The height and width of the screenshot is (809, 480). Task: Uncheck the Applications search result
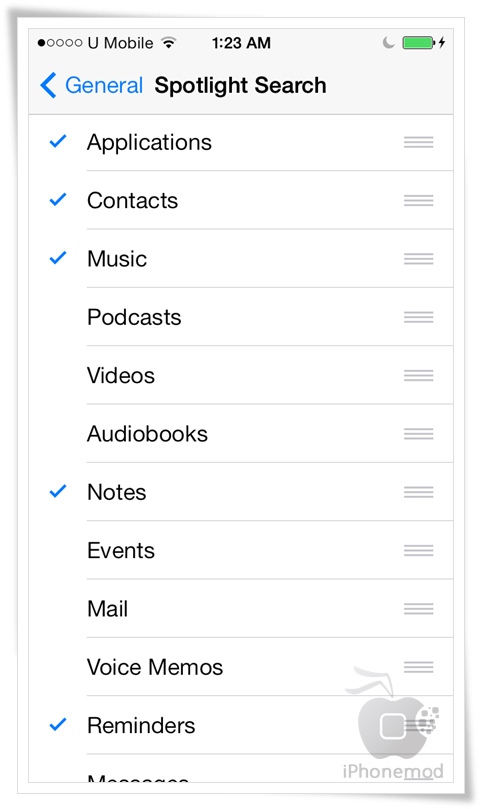(x=58, y=141)
